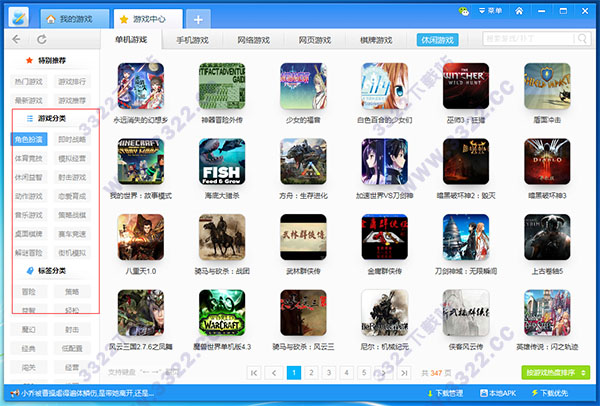The image size is (600, 406).
Task: Select the 手机游戏 category tab
Action: 192,40
